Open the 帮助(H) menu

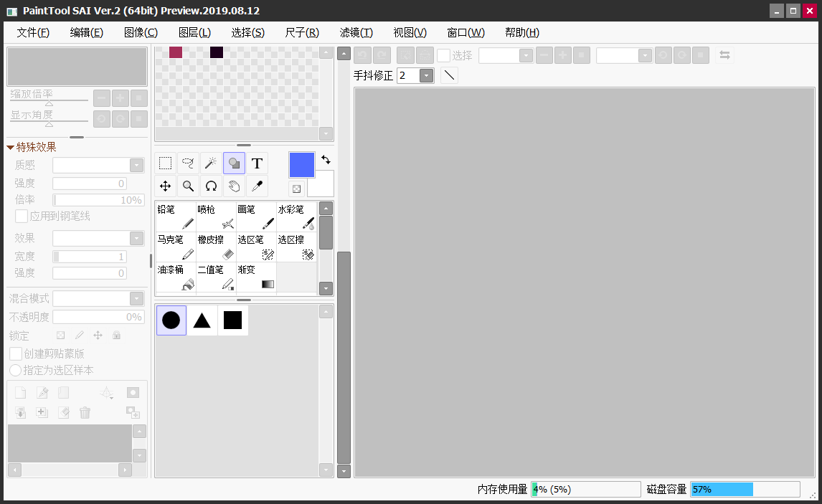click(x=522, y=32)
